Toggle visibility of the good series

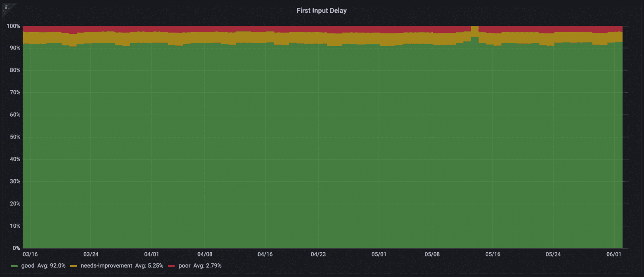(28, 266)
